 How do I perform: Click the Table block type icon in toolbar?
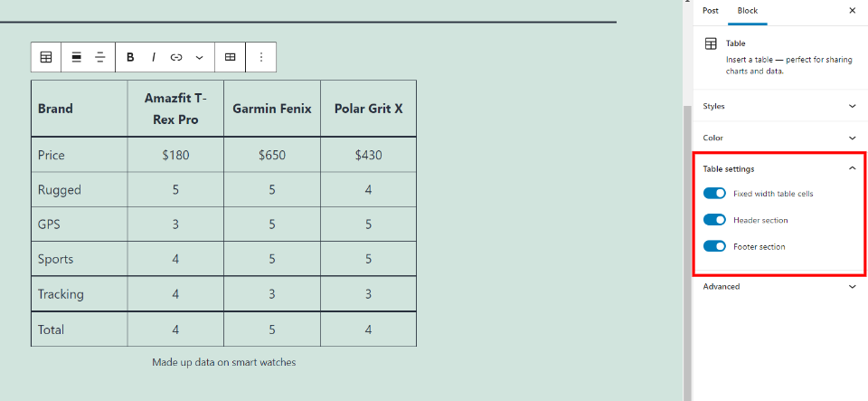tap(46, 57)
